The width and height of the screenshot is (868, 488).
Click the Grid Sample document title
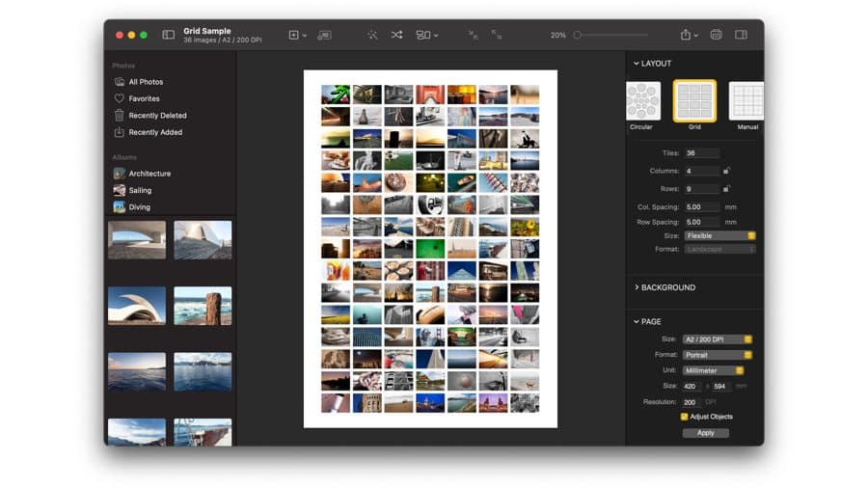tap(207, 31)
